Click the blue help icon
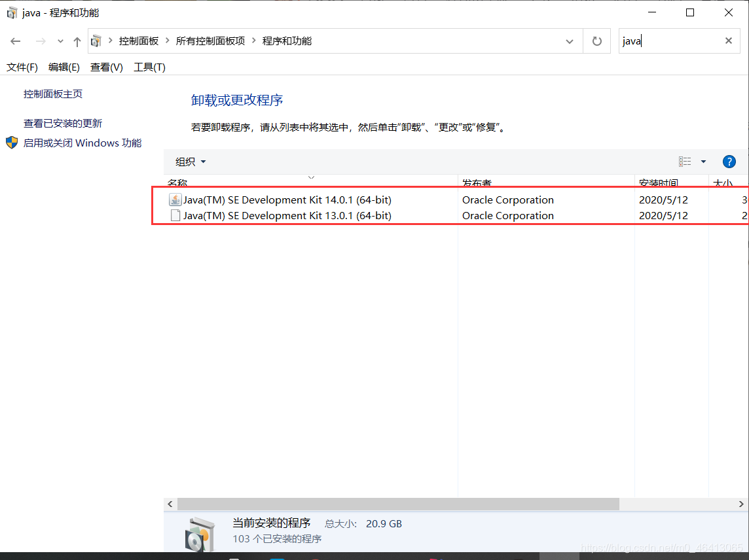The image size is (749, 560). 729,162
